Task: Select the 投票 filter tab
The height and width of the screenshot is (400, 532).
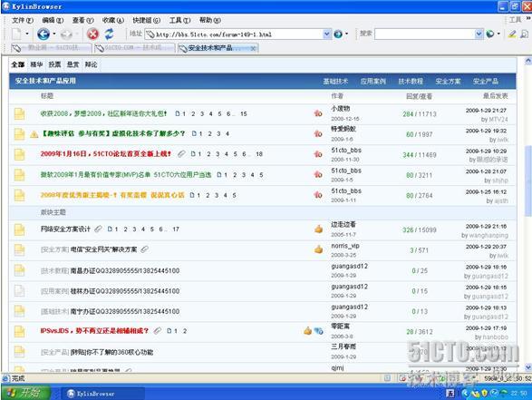Action: 54,64
